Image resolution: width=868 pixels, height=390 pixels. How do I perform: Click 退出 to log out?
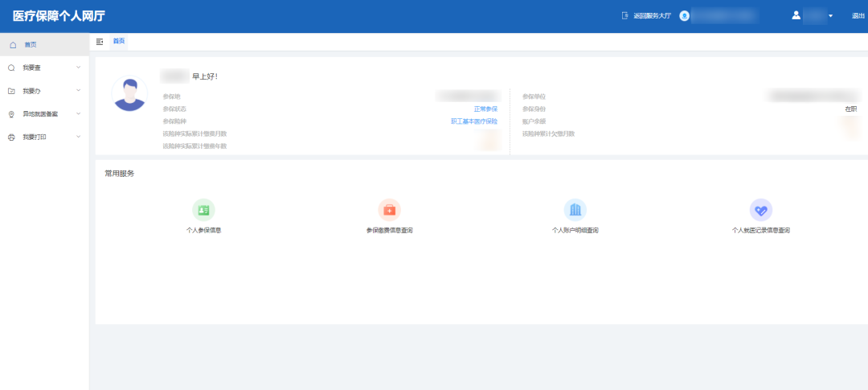(x=858, y=16)
